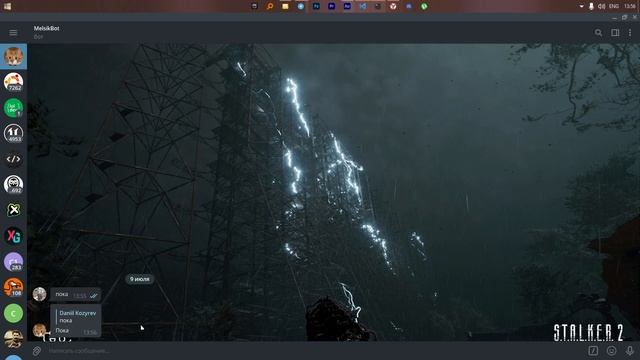The image size is (640, 360).
Task: Open Photoshop from the taskbar
Action: 316,6
